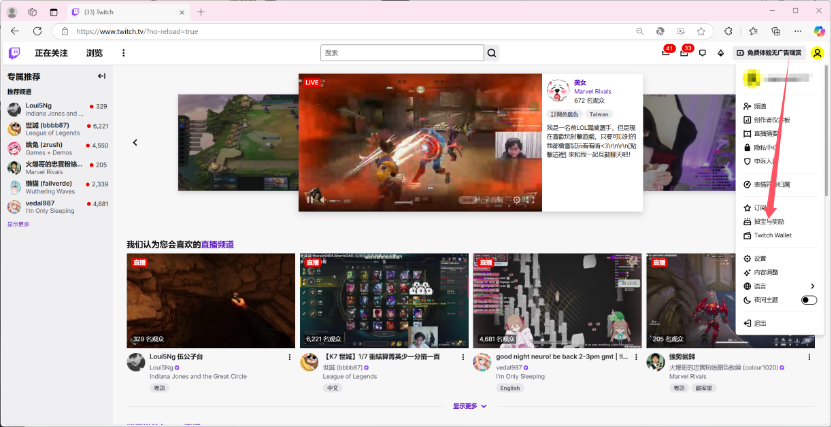This screenshot has height=427, width=831.
Task: Click browser refresh button
Action: click(37, 31)
